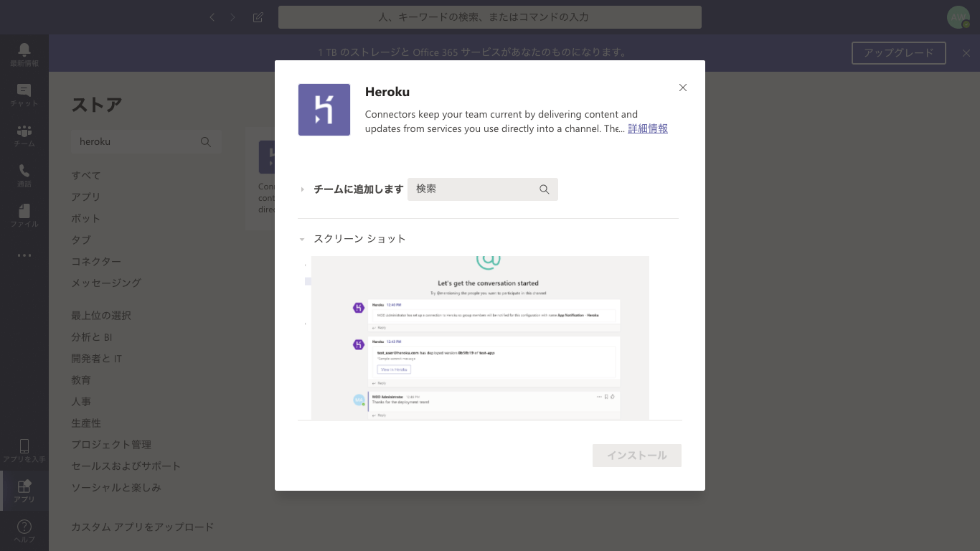Click the team 検索 field in dialog
The width and height of the screenshot is (980, 551).
[x=473, y=189]
